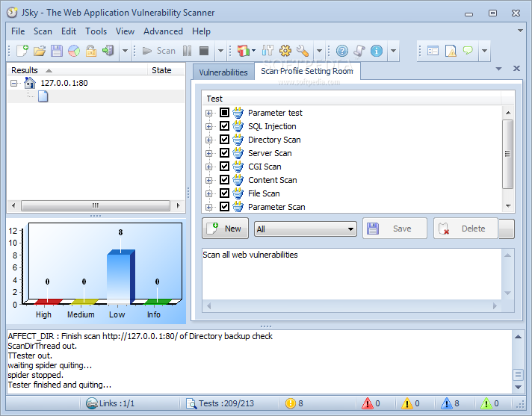Open a saved scan with the folder icon
The height and width of the screenshot is (416, 532).
(40, 51)
